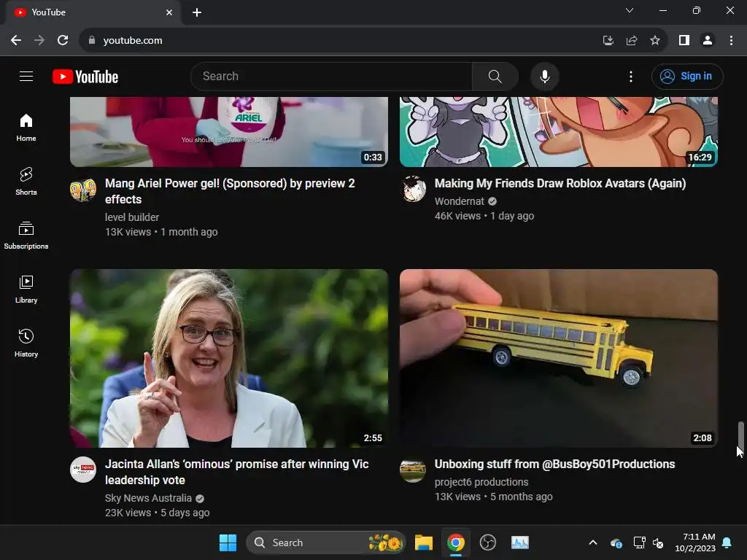This screenshot has width=747, height=560.
Task: Open 'Unboxing stuff from @BusBoy501Productions' title
Action: click(x=554, y=464)
